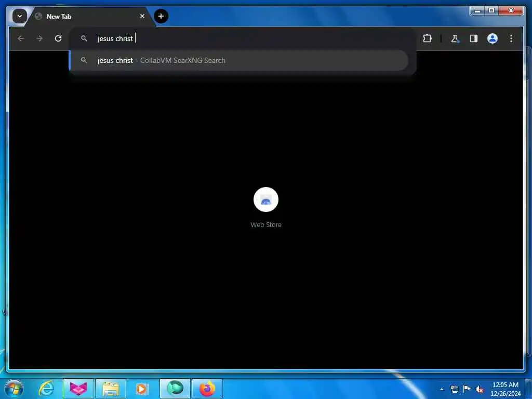The height and width of the screenshot is (399, 532).
Task: Open Windows Explorer folder in the taskbar
Action: tap(111, 389)
